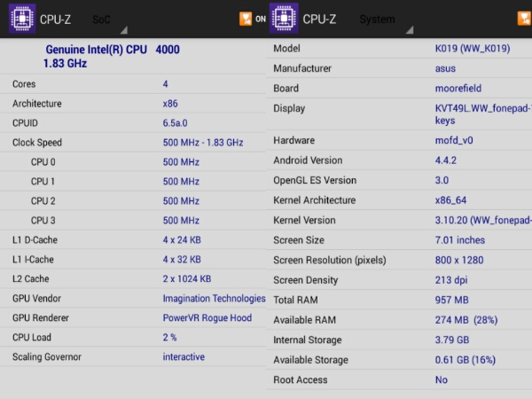Screen dimensions: 532x399
Task: Select the Genuine Intel(R) CPU 4000 heading
Action: (113, 50)
